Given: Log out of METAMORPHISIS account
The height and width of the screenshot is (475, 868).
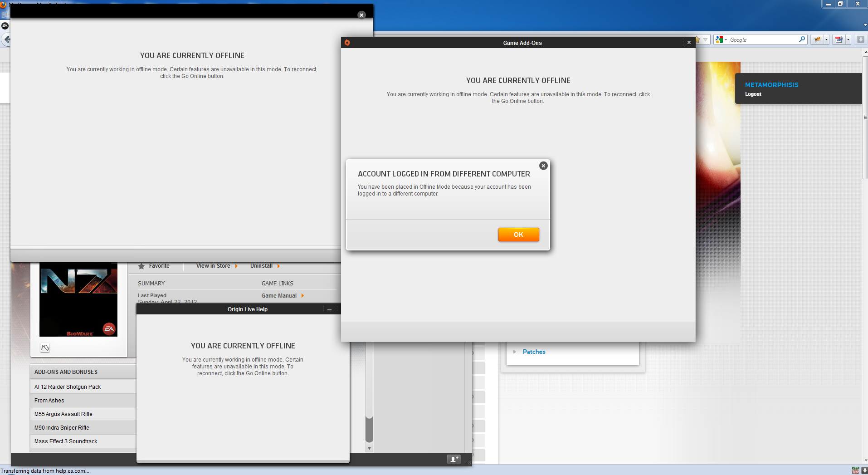Looking at the screenshot, I should click(753, 94).
